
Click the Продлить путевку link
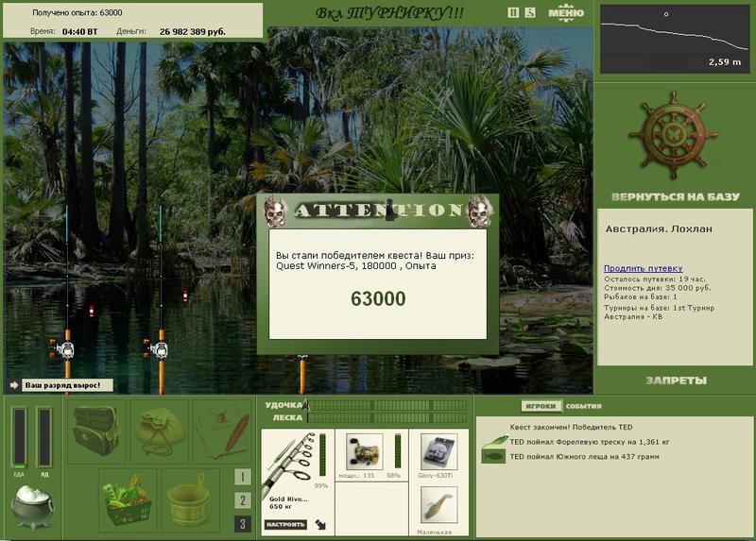[x=643, y=268]
